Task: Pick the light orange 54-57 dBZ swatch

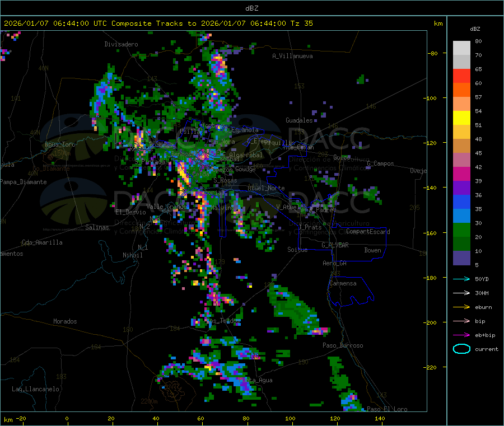Action: 461,104
